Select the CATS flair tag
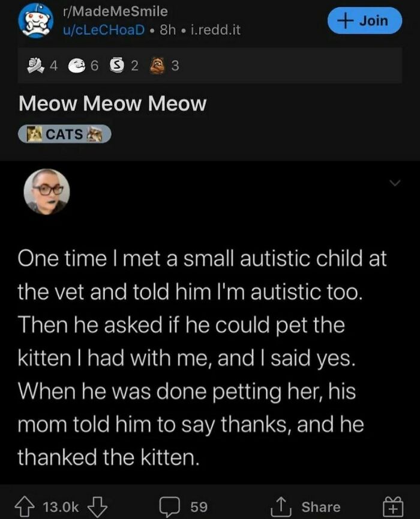Screen dimensions: 420x519 (x=64, y=133)
